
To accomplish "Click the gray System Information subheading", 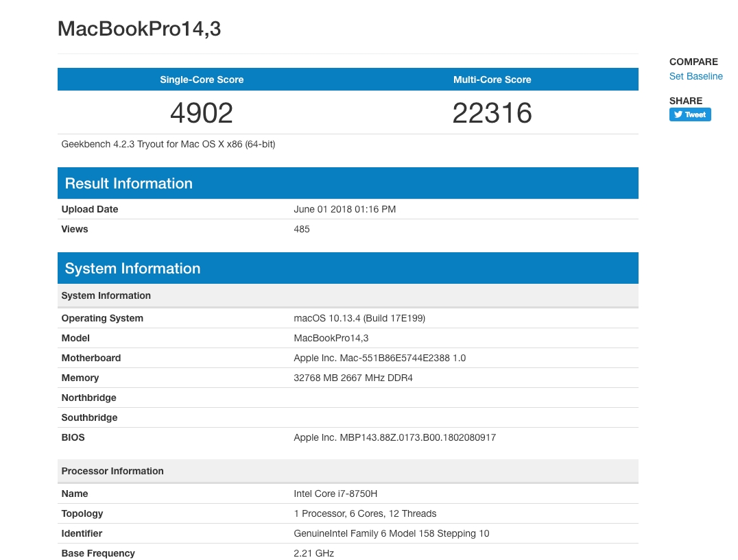I will [x=348, y=295].
